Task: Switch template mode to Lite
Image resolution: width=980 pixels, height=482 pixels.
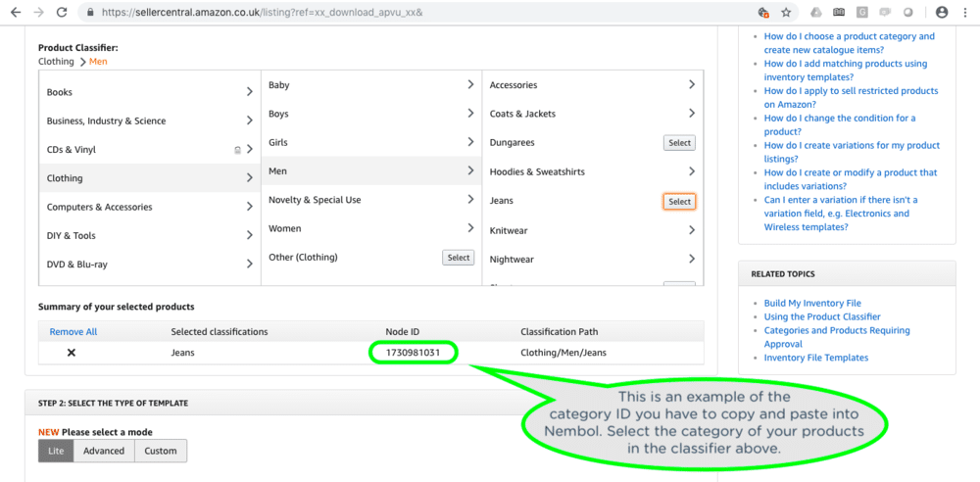Action: [56, 451]
